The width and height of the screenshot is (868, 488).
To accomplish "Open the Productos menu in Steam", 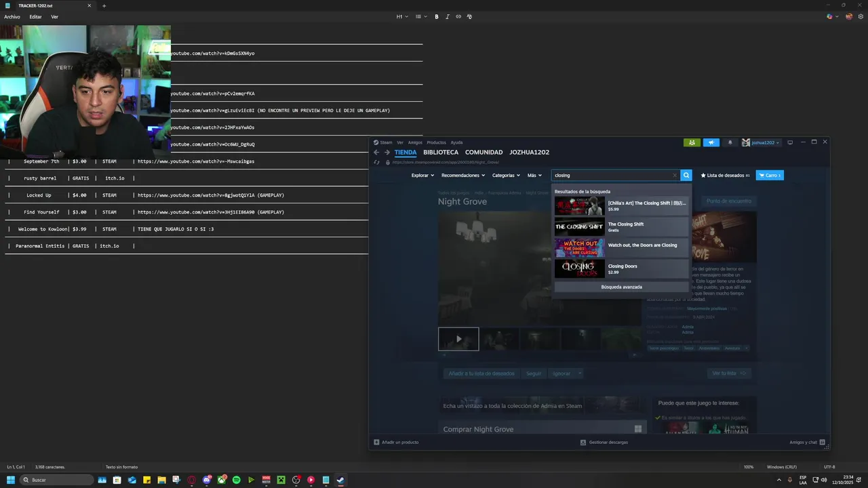I will tap(437, 142).
